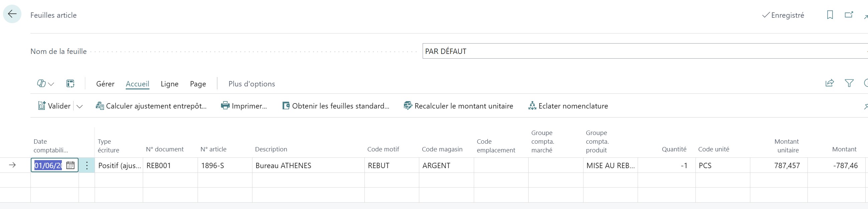The image size is (868, 209).
Task: Click N° article cell 1896-S
Action: point(225,165)
